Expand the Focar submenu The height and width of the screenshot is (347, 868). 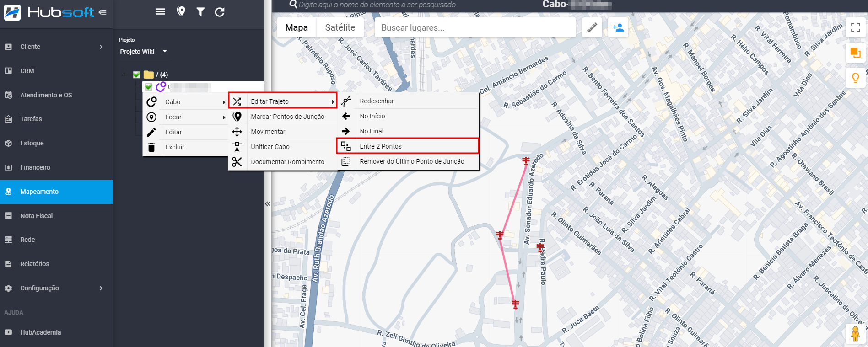pos(185,117)
